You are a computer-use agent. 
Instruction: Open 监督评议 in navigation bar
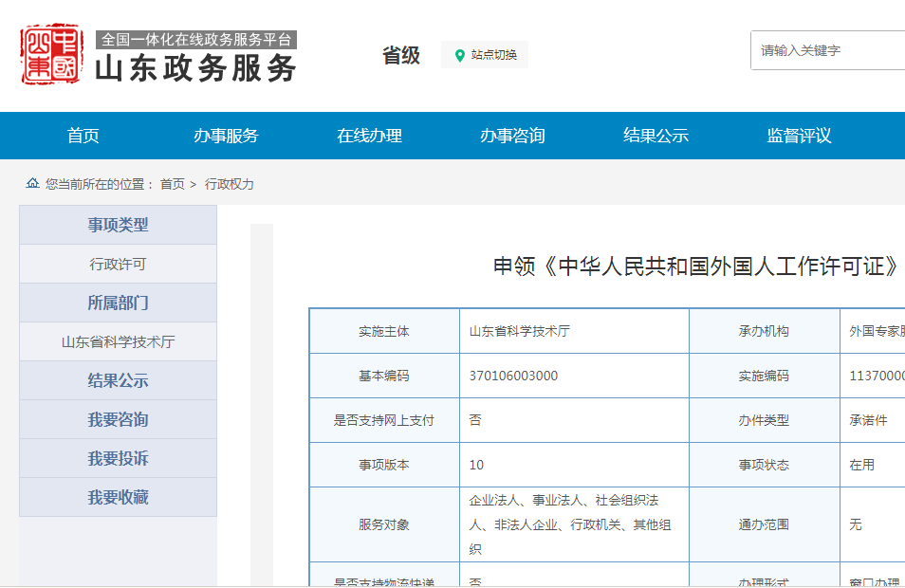pos(799,136)
